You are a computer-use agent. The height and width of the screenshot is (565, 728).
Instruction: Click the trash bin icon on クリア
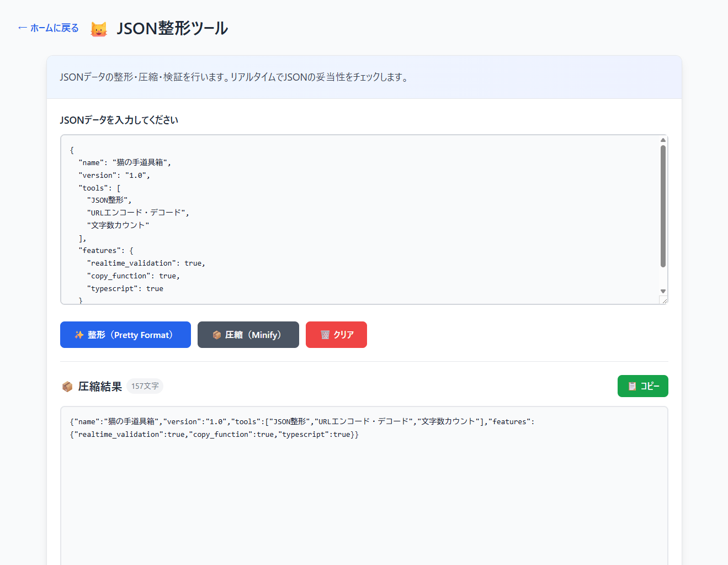pos(325,335)
